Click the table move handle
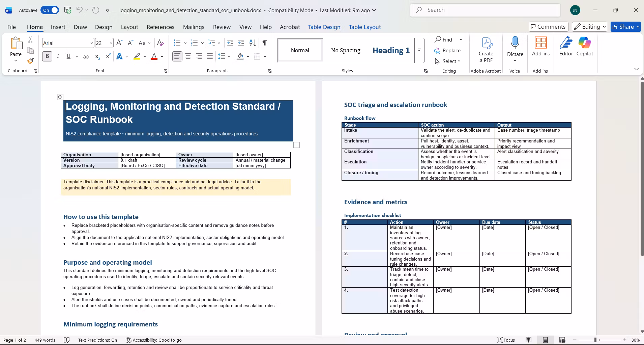 pos(60,97)
